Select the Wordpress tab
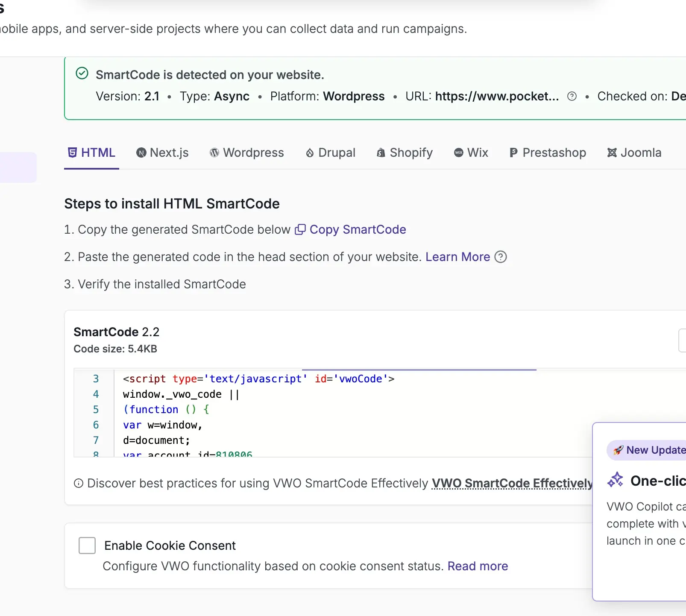The width and height of the screenshot is (686, 616). pyautogui.click(x=247, y=153)
